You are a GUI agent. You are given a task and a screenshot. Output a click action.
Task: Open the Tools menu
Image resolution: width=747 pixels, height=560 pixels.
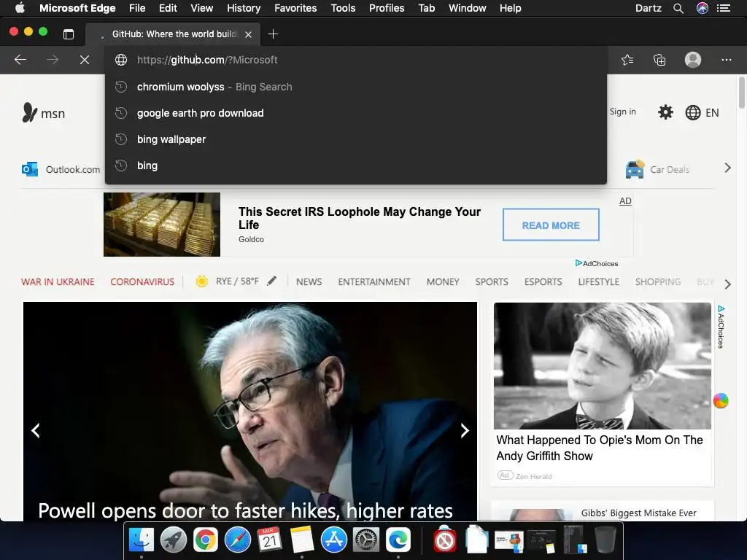point(343,8)
